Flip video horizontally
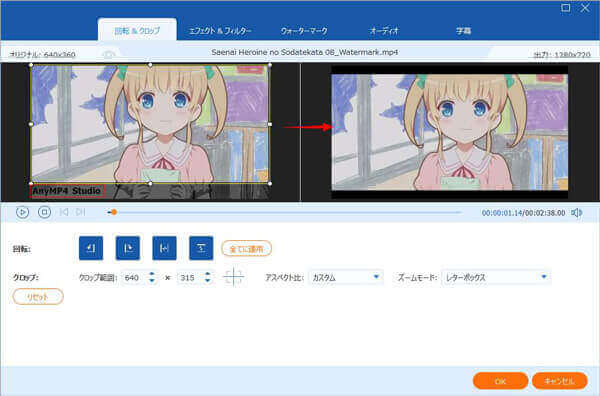This screenshot has height=396, width=600. (x=164, y=248)
